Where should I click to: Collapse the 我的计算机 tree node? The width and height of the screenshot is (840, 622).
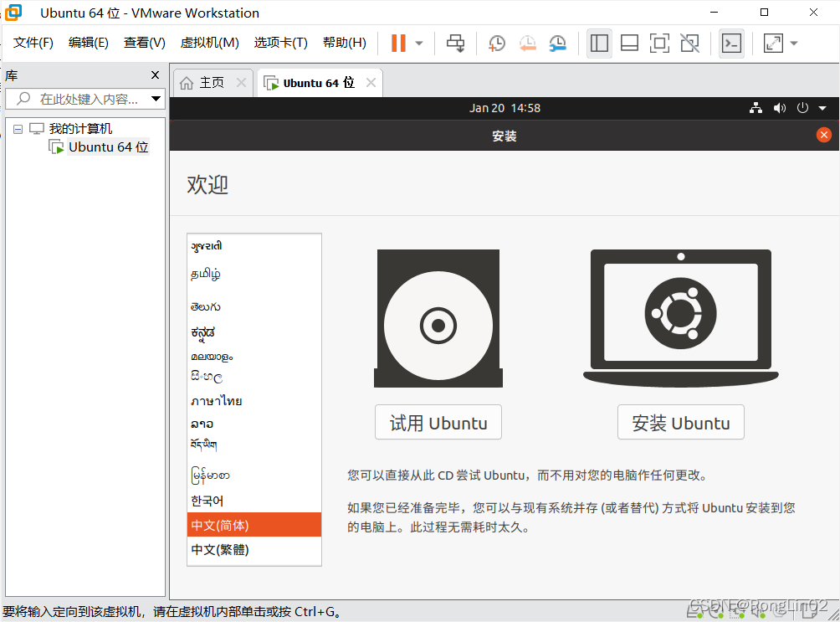coord(18,129)
